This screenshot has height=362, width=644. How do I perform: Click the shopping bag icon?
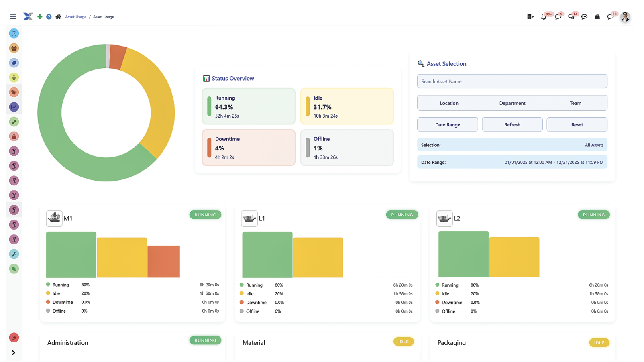(597, 16)
